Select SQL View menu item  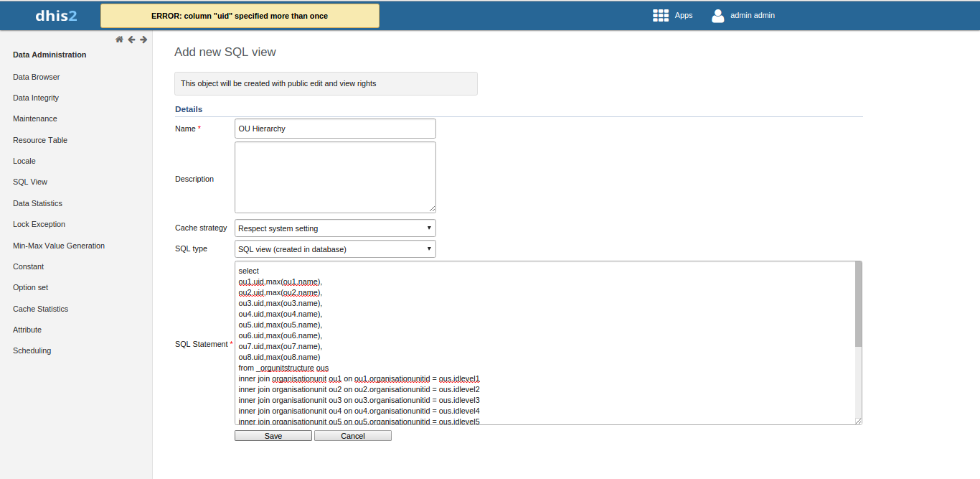(30, 182)
